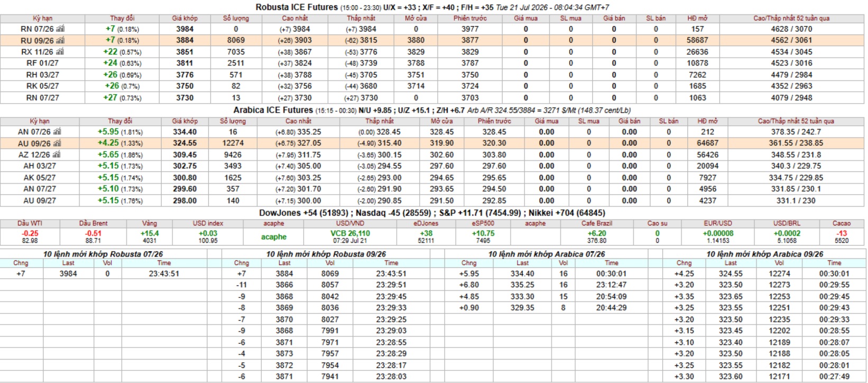Click header 10 lệnh mới khớp Arabica 07/26
This screenshot has height=383, width=868.
tap(547, 254)
